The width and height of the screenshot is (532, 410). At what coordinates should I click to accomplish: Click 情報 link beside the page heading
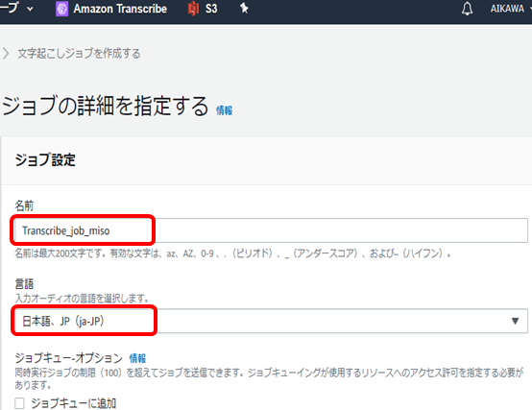[x=225, y=110]
